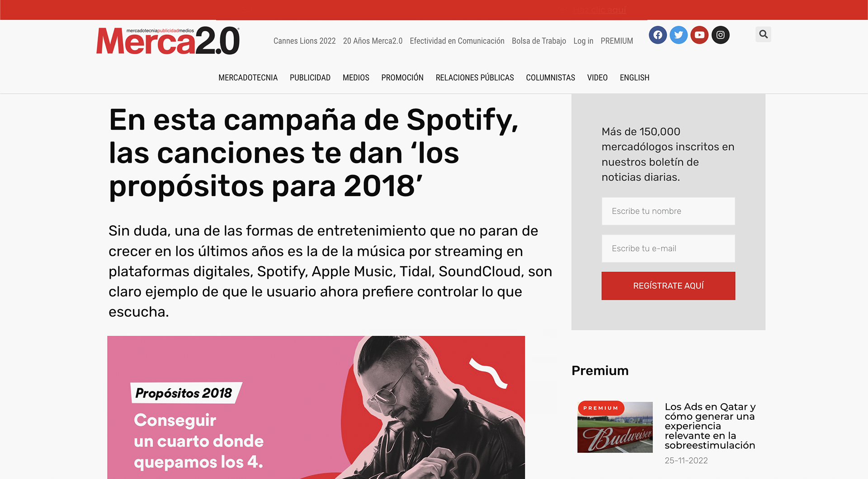Open the Bolsa de Trabajo link
Viewport: 868px width, 479px height.
[x=539, y=41]
